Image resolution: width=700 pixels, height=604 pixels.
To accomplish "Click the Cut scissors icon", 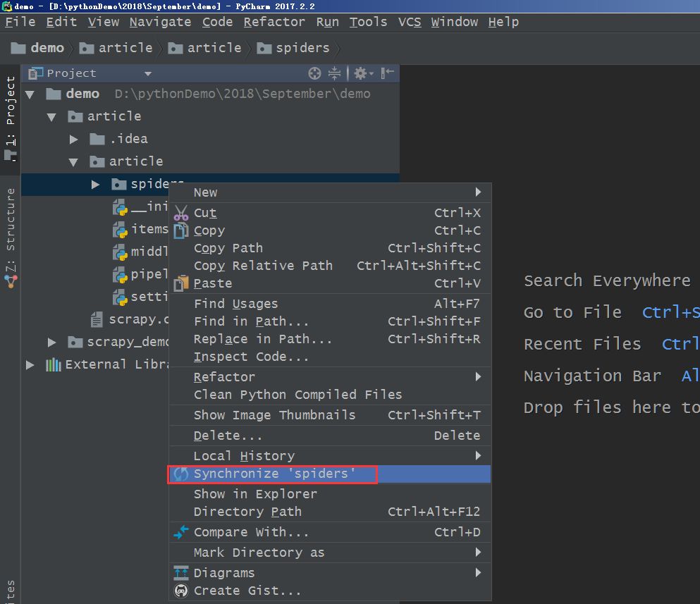I will click(x=180, y=213).
